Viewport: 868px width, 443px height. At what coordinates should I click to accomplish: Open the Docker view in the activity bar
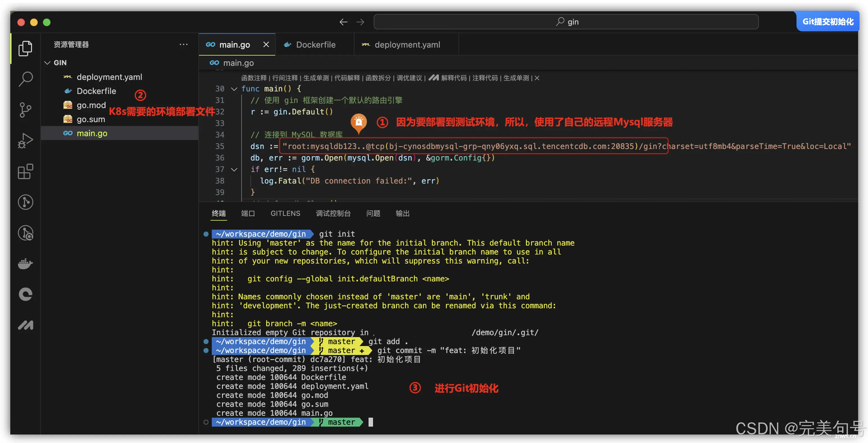[25, 263]
